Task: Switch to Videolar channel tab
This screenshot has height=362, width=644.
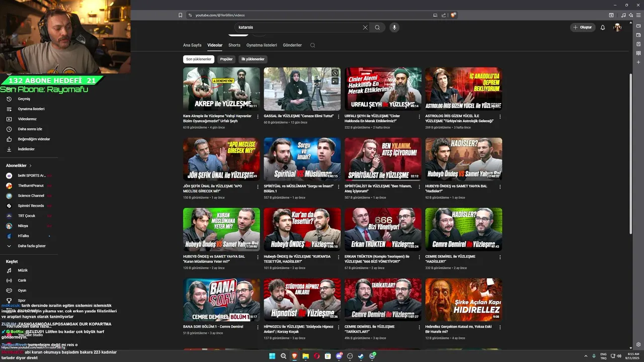Action: [215, 45]
